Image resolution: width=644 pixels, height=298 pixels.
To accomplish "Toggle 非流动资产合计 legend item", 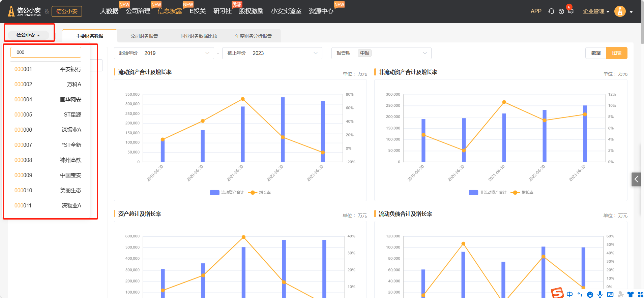I will pyautogui.click(x=488, y=192).
